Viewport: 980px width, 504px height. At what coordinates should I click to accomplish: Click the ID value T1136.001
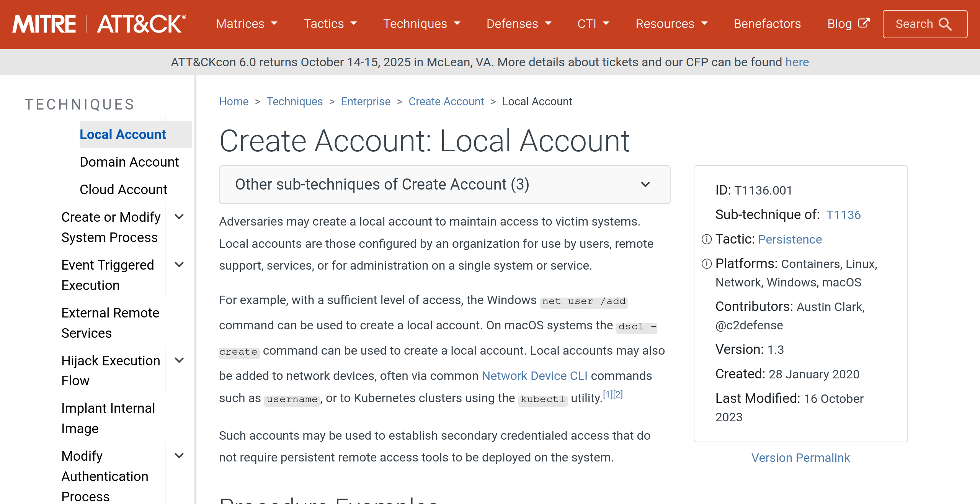click(x=763, y=190)
